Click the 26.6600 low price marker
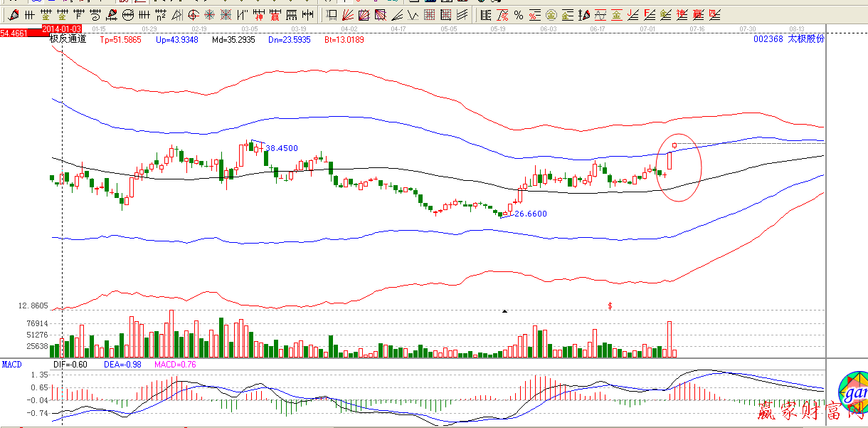Image resolution: width=868 pixels, height=428 pixels. tap(530, 213)
